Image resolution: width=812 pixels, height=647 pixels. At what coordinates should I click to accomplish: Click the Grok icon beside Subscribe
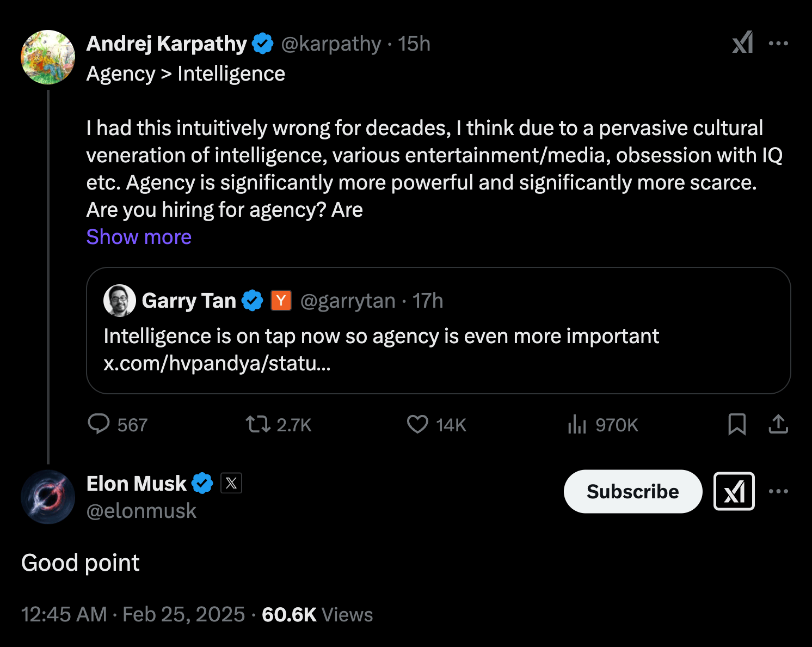[x=734, y=491]
